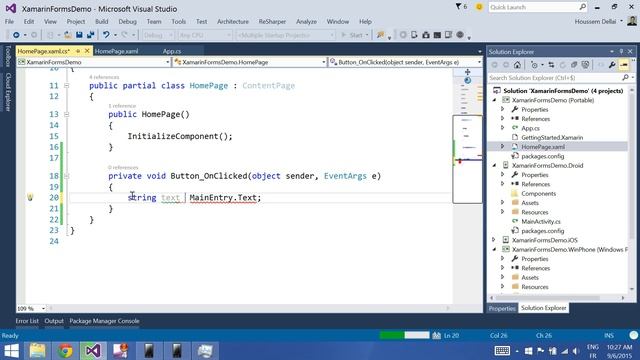Toggle pin on HomePage.xaml.cs tab
This screenshot has height=360, width=640.
(x=78, y=51)
